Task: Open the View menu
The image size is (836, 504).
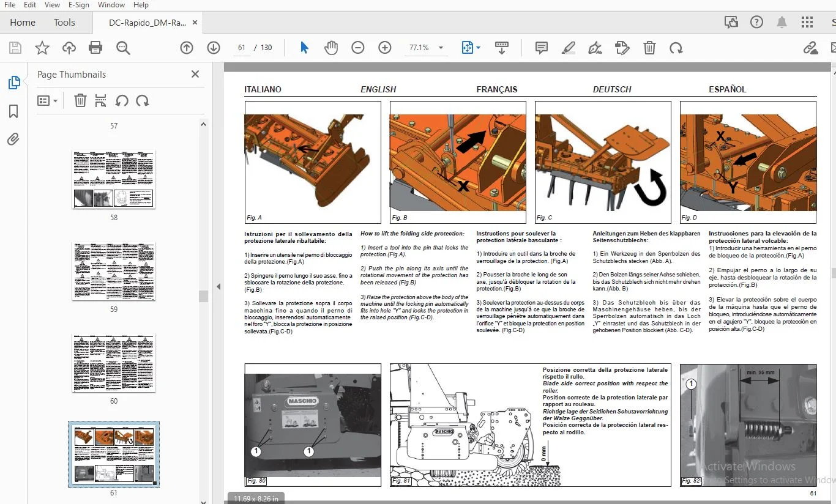Action: pyautogui.click(x=53, y=5)
